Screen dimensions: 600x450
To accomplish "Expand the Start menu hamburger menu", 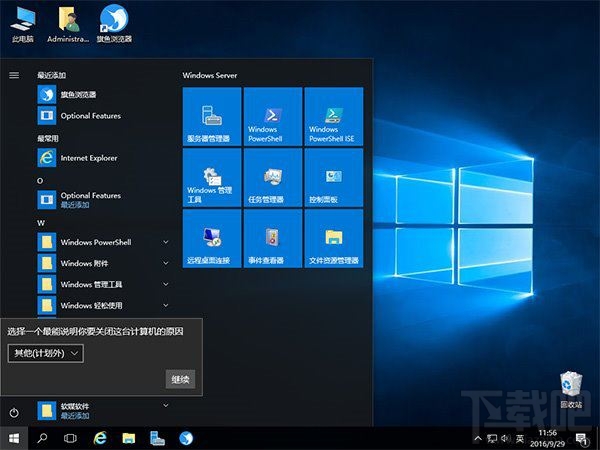I will click(14, 75).
